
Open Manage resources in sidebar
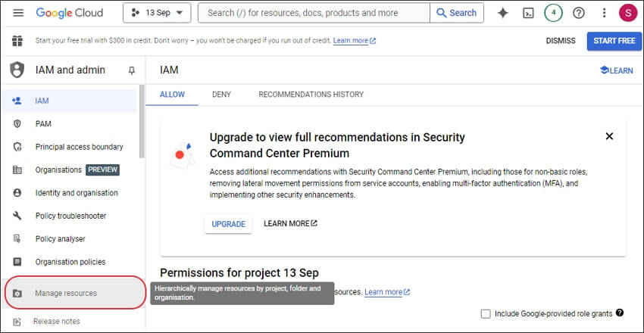74,293
